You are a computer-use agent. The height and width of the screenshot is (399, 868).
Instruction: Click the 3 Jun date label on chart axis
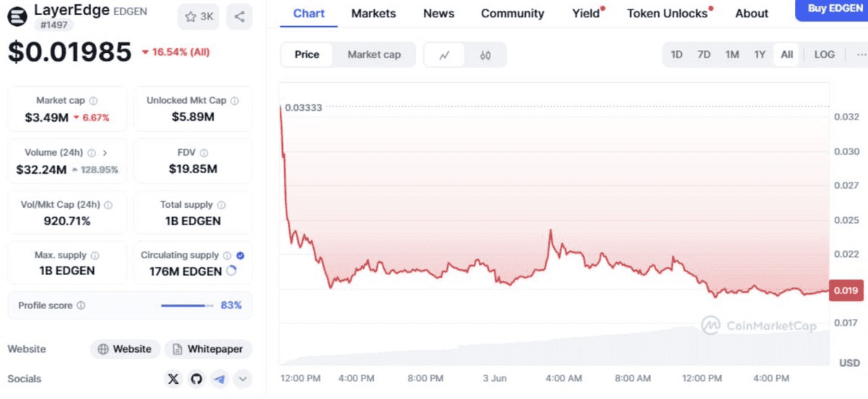point(495,379)
